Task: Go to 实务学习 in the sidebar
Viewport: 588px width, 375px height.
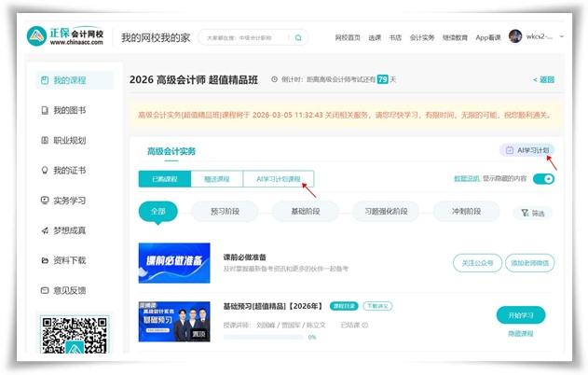Action: 69,201
